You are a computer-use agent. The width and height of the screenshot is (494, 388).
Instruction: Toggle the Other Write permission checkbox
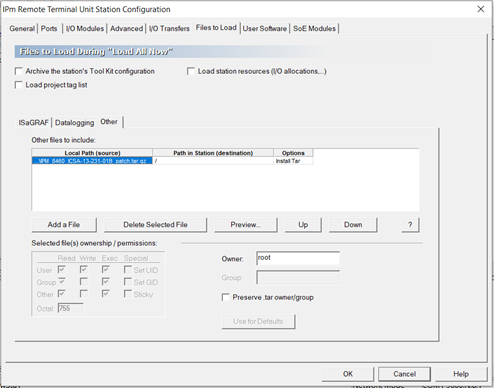click(x=84, y=294)
